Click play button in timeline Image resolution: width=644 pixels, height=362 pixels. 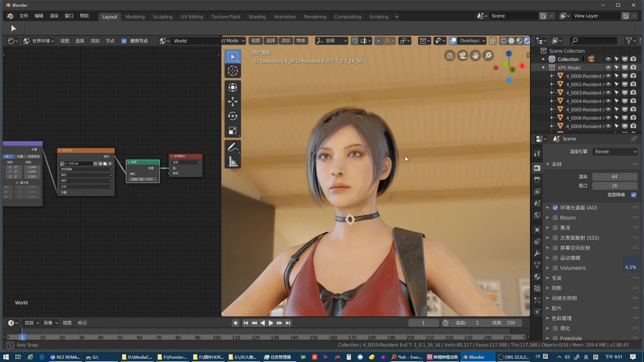271,323
